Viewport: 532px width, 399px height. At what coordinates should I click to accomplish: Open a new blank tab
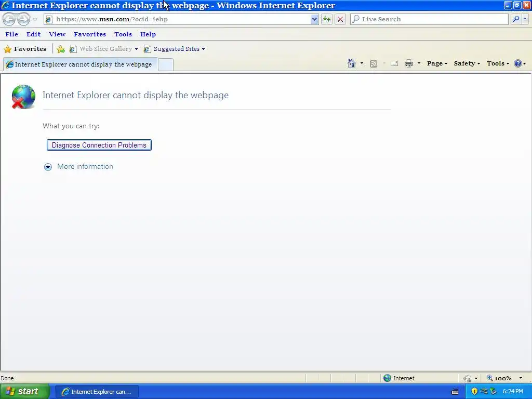coord(166,64)
